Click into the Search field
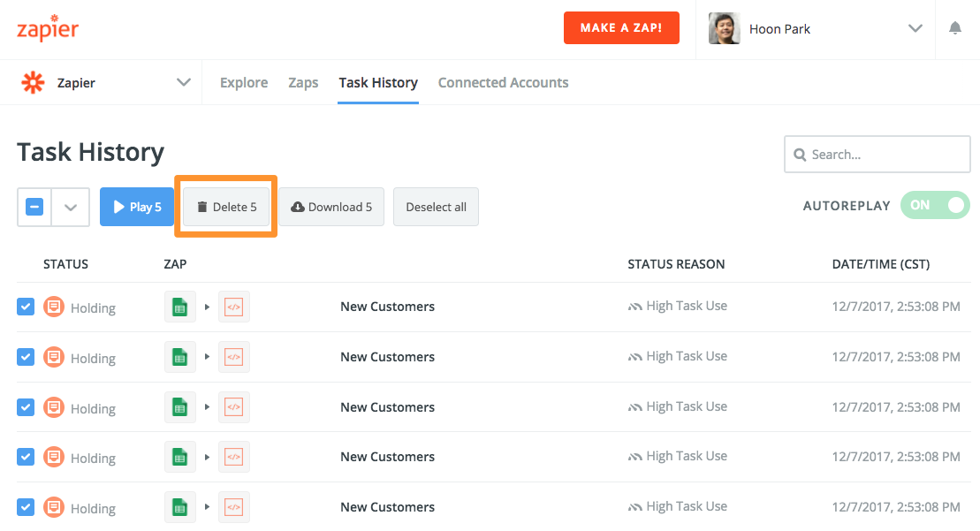The width and height of the screenshot is (980, 531). 877,155
